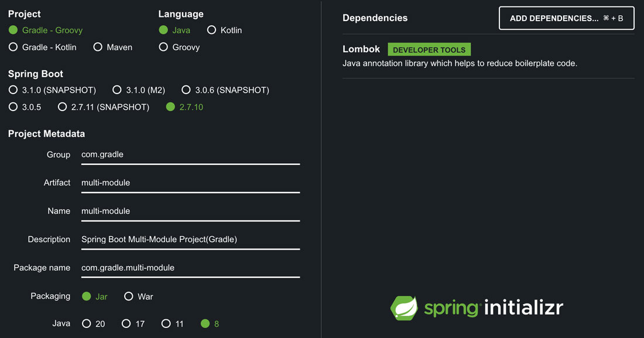Select Kotlin as the language
This screenshot has width=644, height=338.
pos(225,30)
